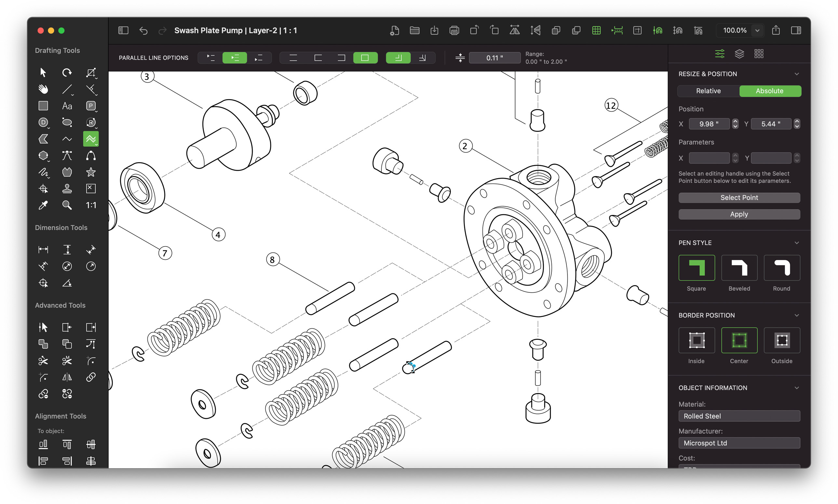Click the Print icon in the toolbar
The width and height of the screenshot is (838, 504).
click(454, 30)
